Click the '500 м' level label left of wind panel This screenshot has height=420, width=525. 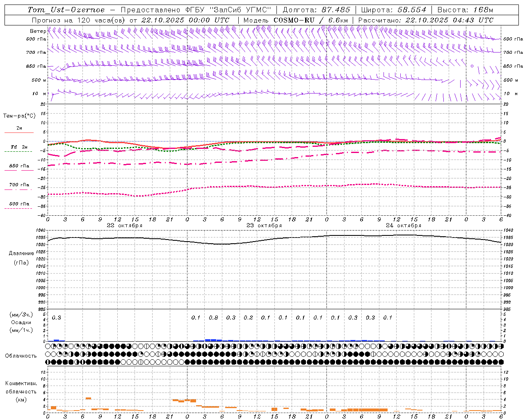click(x=39, y=80)
